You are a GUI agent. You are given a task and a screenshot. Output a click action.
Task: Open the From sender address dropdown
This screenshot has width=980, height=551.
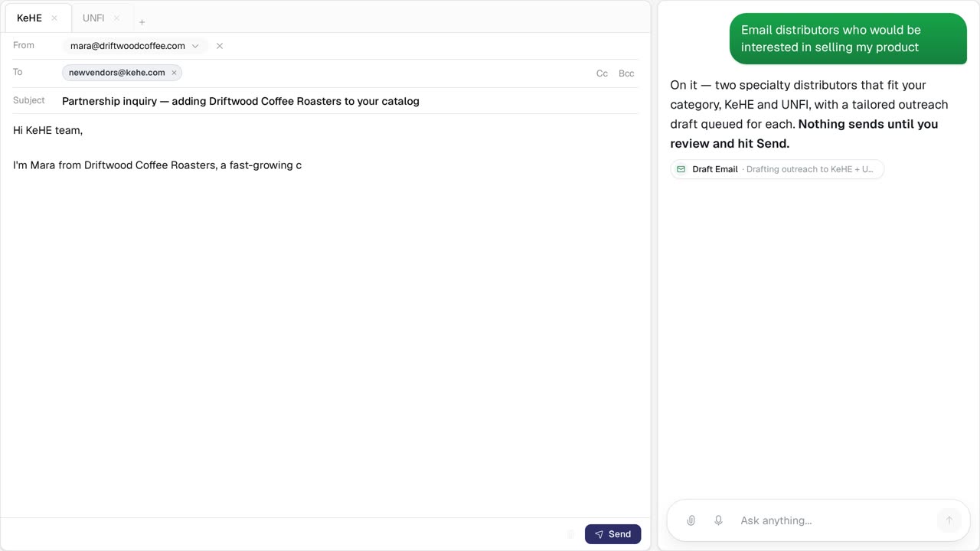tap(135, 46)
